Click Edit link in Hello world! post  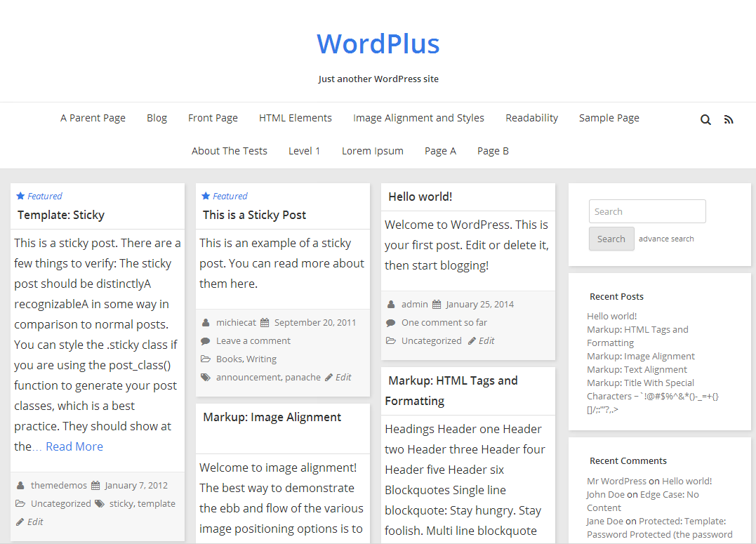click(486, 340)
